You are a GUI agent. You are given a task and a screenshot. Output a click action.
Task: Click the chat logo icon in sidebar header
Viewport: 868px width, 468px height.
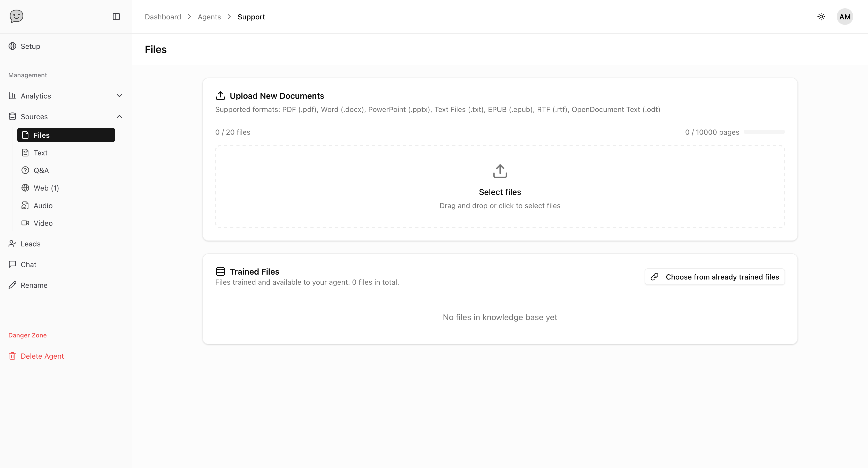(16, 16)
